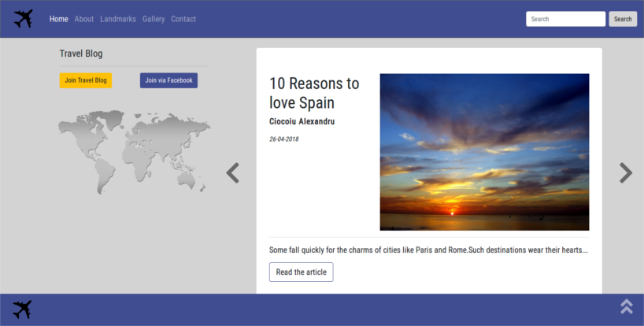Navigate to the About page
This screenshot has height=326, width=644.
tap(84, 19)
